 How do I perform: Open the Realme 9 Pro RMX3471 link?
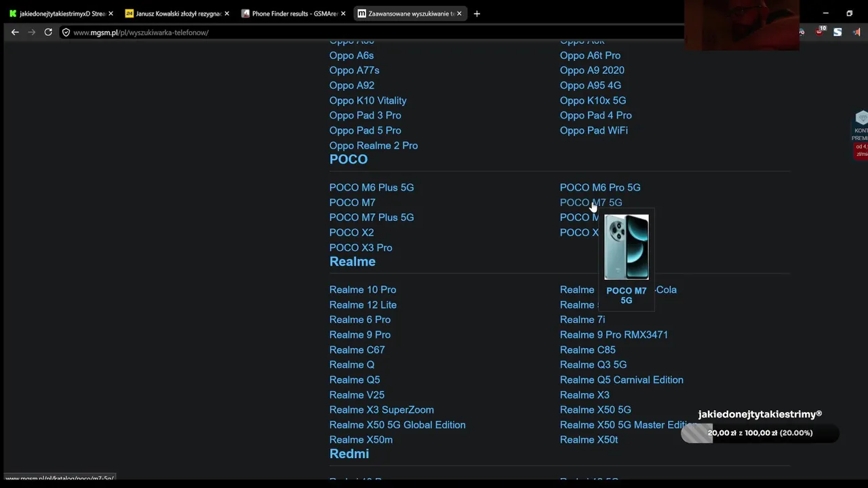click(614, 335)
